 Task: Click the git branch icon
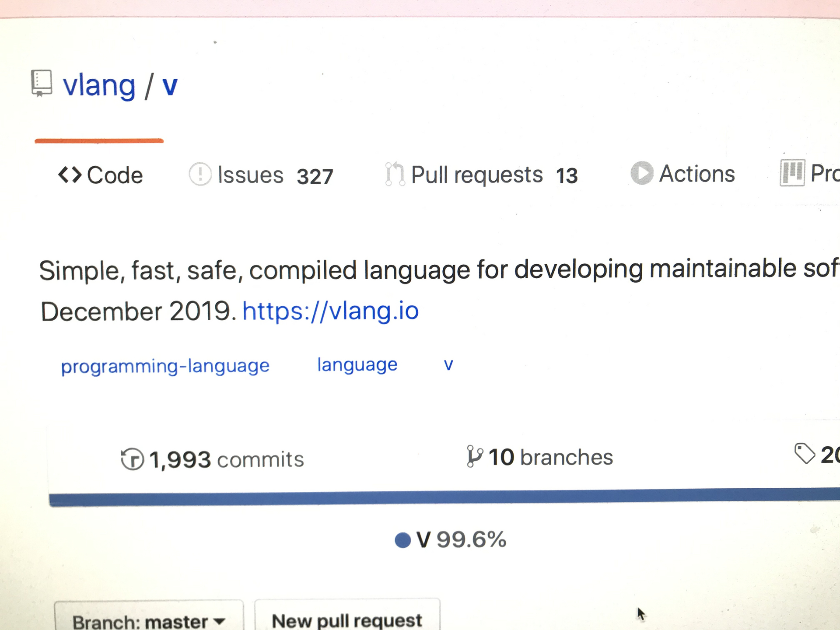coord(474,456)
